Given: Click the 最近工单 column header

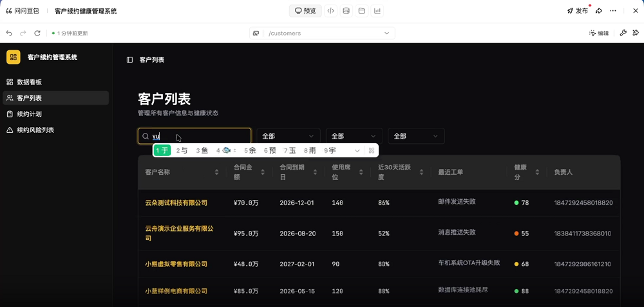Looking at the screenshot, I should [451, 172].
